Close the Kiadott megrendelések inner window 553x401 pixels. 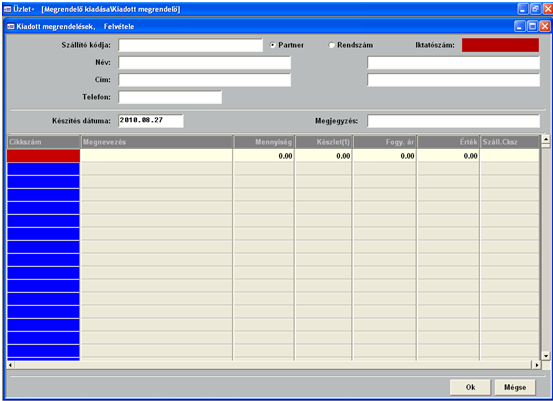[545, 26]
